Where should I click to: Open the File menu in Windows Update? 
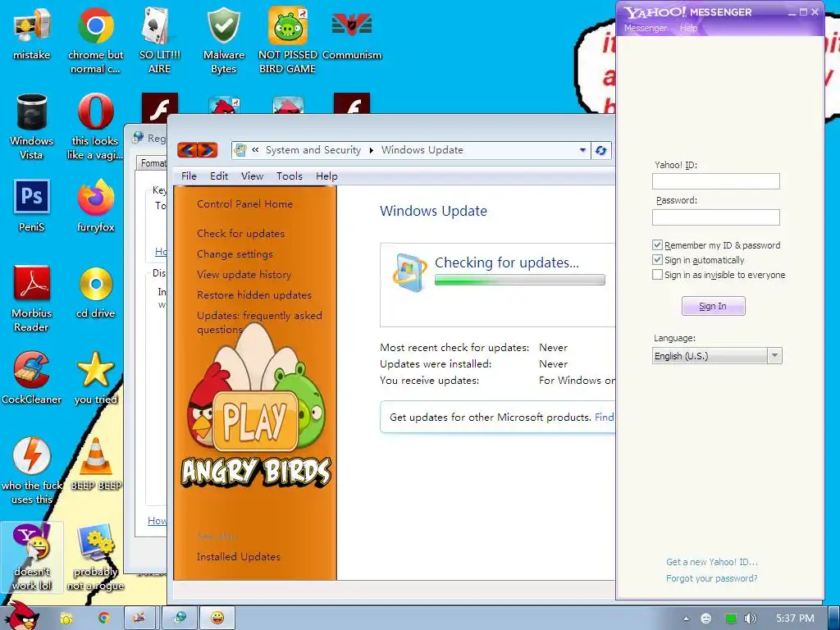pos(189,176)
